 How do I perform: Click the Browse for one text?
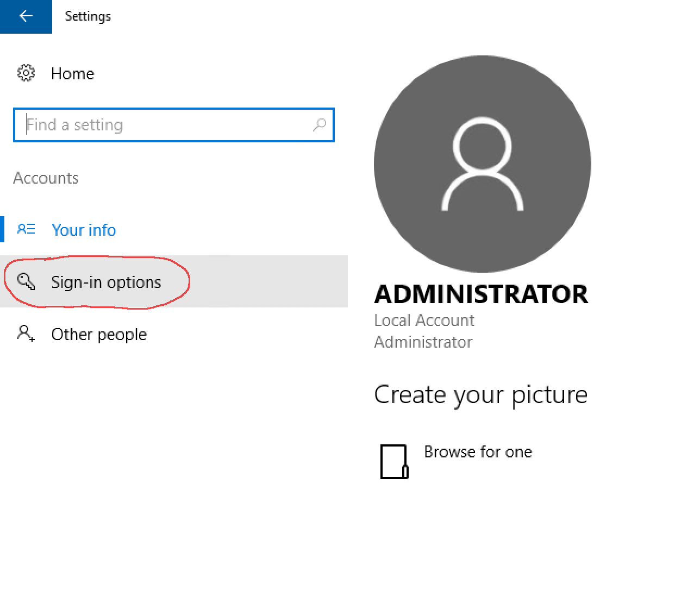[478, 452]
